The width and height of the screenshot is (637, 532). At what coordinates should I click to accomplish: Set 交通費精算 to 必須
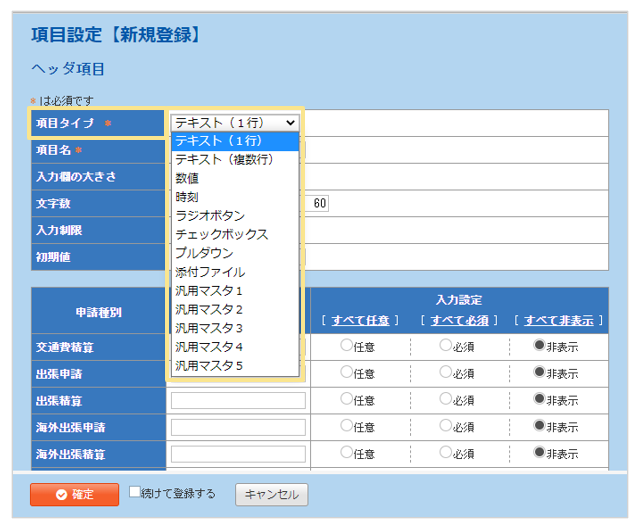[446, 346]
